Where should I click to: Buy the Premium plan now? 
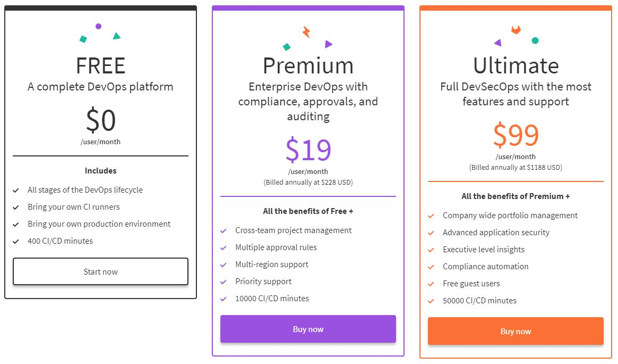tap(308, 329)
